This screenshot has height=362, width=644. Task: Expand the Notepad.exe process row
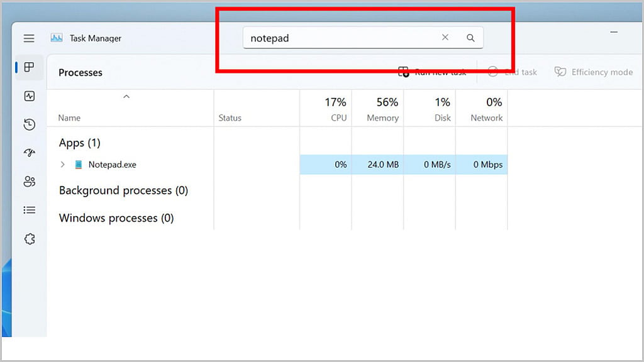point(62,165)
